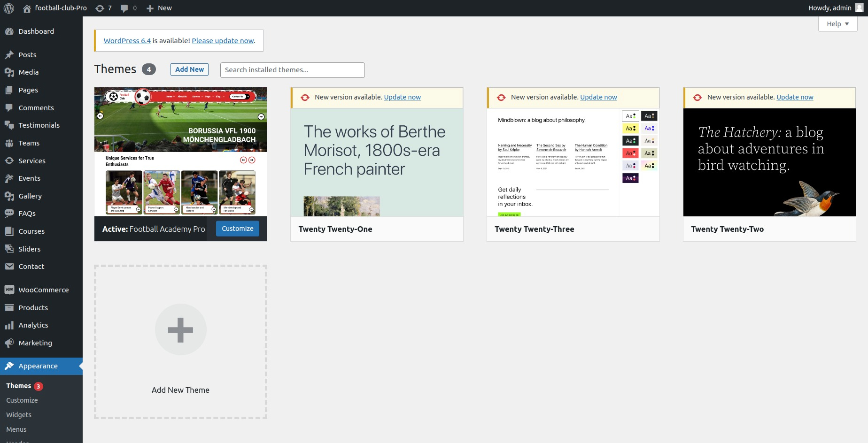Click the Twenty Twenty-One theme name
This screenshot has height=443, width=868.
pyautogui.click(x=335, y=229)
